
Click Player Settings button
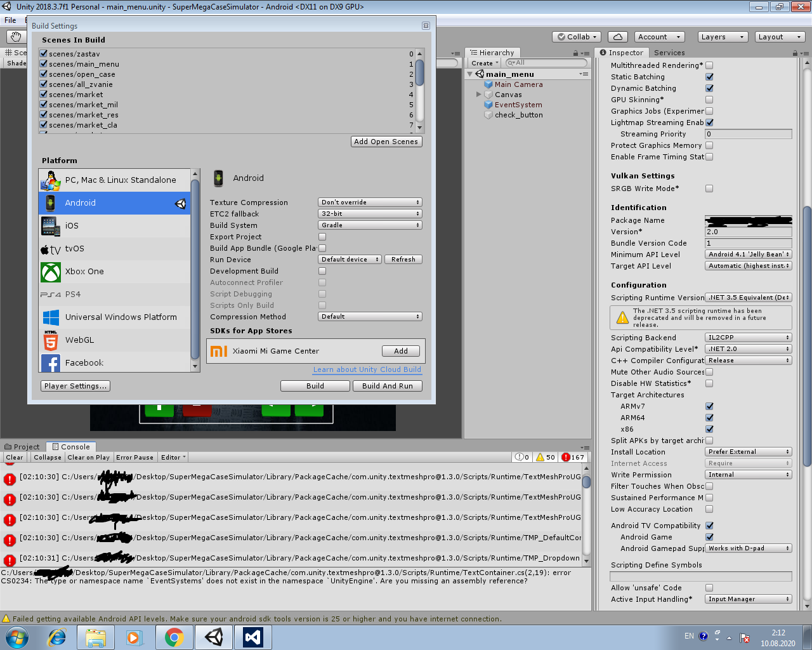pyautogui.click(x=75, y=386)
